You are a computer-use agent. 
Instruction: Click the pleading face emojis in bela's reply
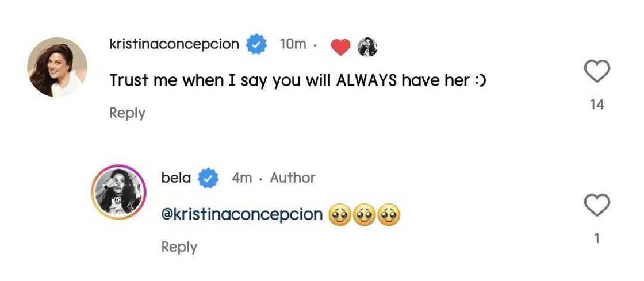coord(364,215)
